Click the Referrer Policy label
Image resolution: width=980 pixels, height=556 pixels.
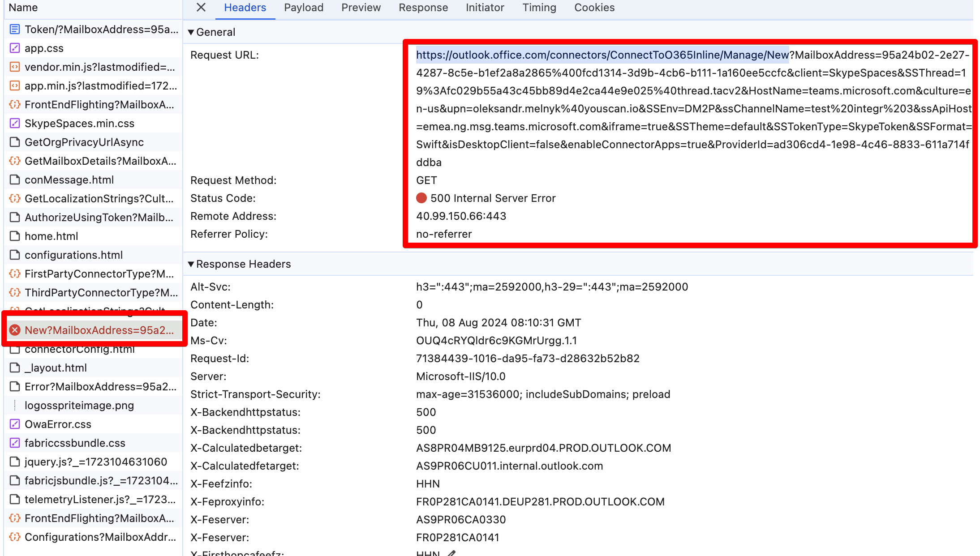(x=229, y=234)
